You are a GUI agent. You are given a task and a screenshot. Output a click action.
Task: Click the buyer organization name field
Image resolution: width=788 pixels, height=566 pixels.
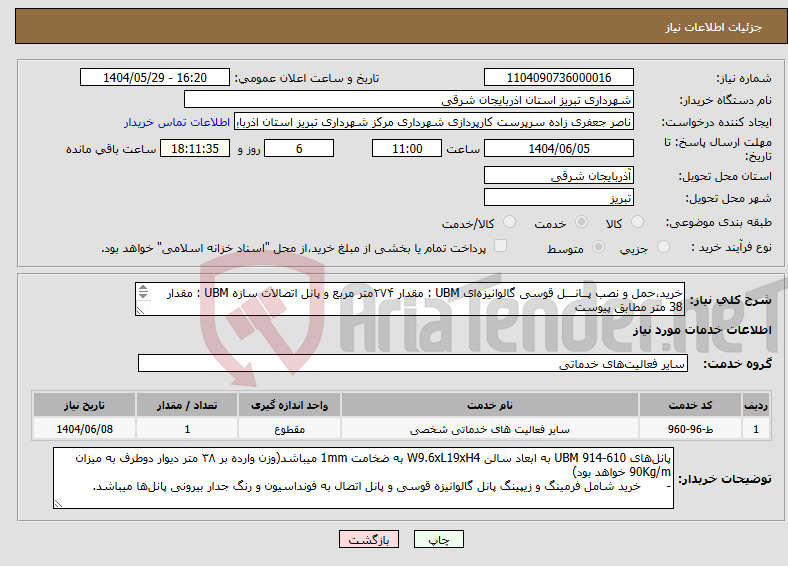click(409, 100)
